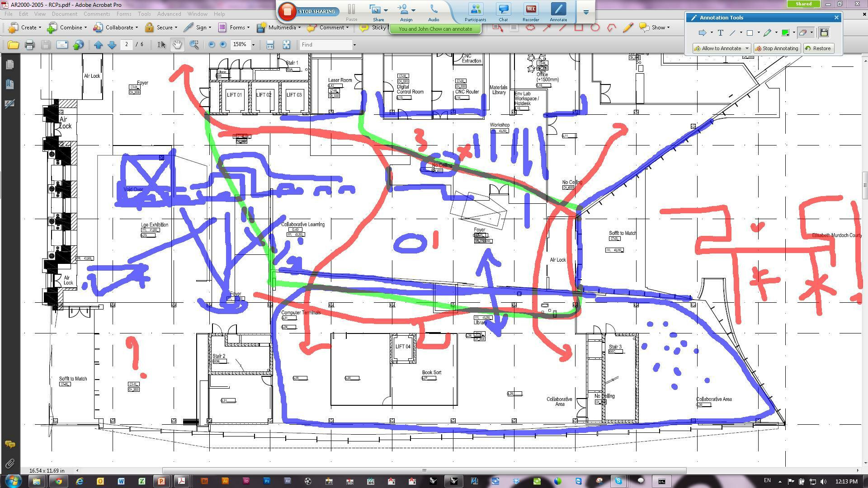868x488 pixels.
Task: Select the yellow Pencil comment tool
Action: click(x=627, y=28)
